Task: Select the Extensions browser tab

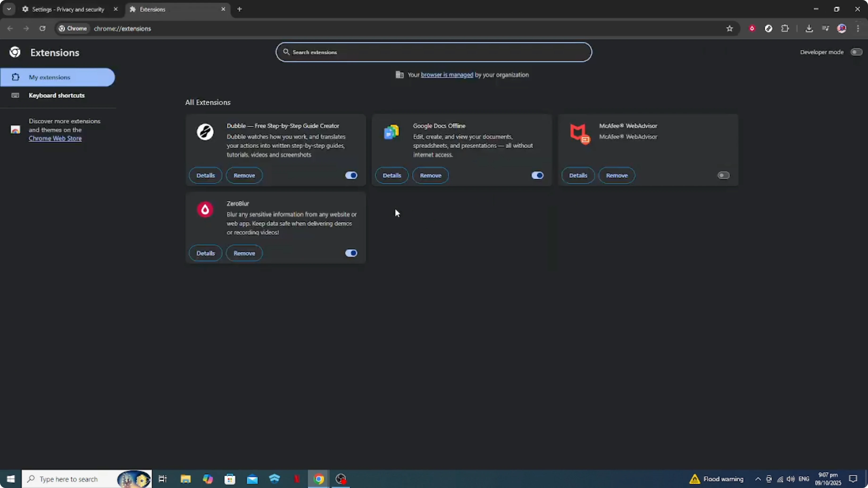Action: pos(178,9)
